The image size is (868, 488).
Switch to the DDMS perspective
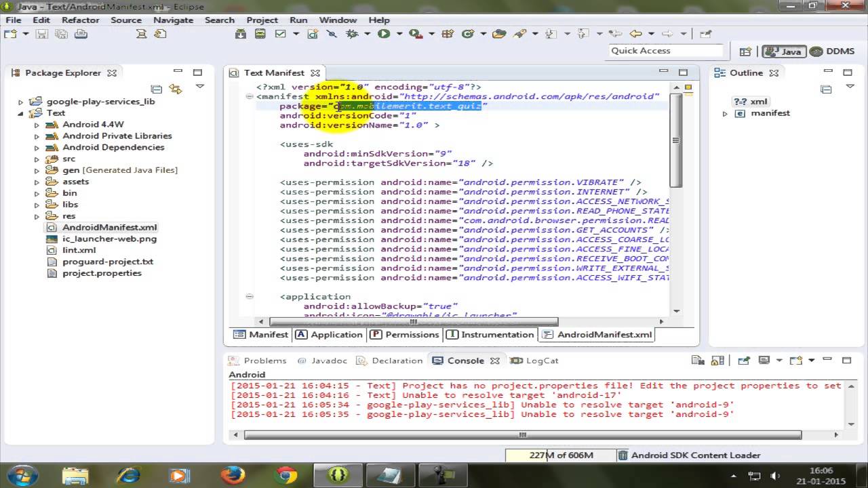click(832, 51)
